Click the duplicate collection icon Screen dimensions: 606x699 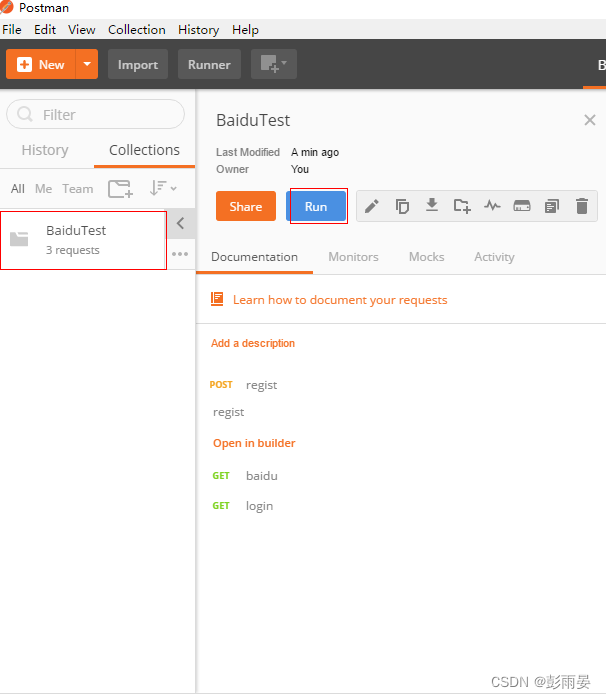(x=402, y=206)
